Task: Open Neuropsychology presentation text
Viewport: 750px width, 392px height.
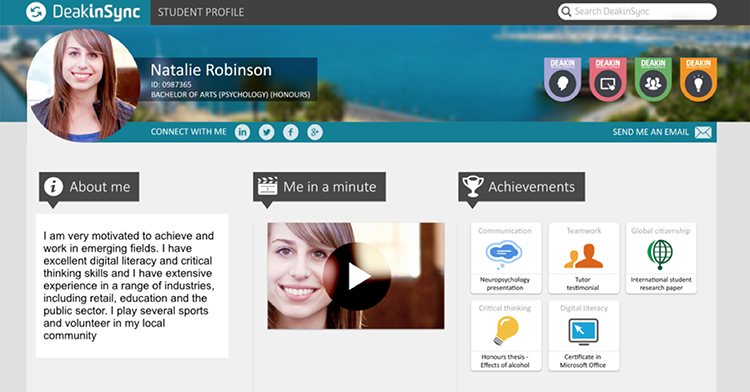Action: tap(505, 283)
